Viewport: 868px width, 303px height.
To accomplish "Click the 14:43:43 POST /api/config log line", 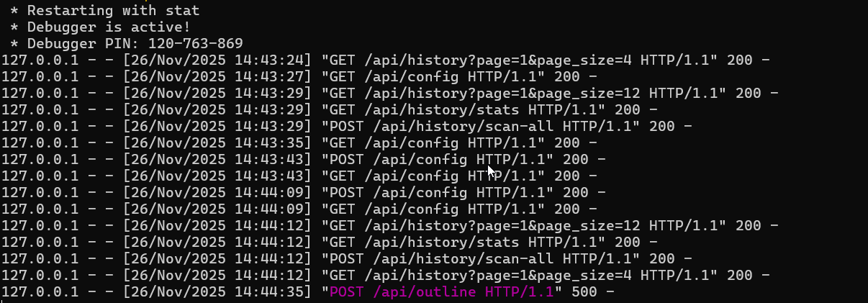I will (x=304, y=159).
